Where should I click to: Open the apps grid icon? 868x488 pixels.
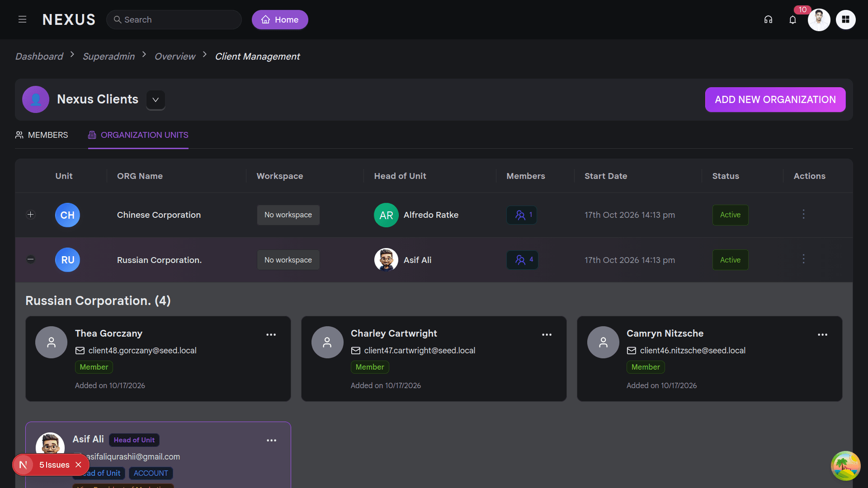[845, 19]
